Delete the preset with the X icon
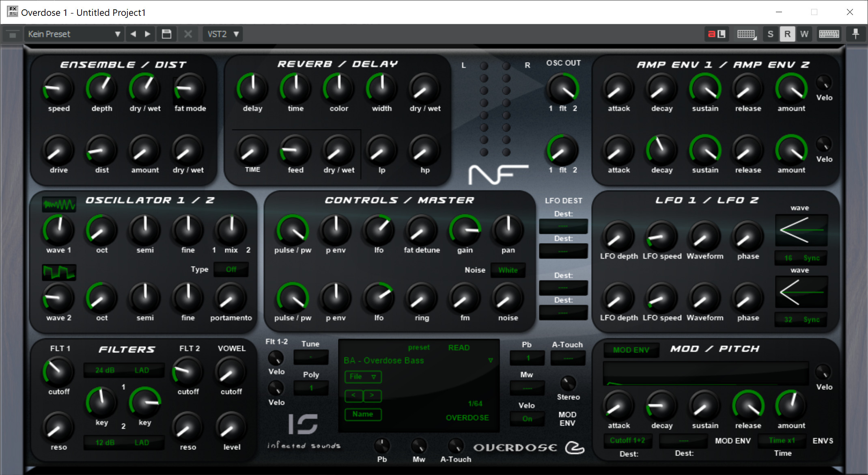Image resolution: width=868 pixels, height=475 pixels. 188,34
